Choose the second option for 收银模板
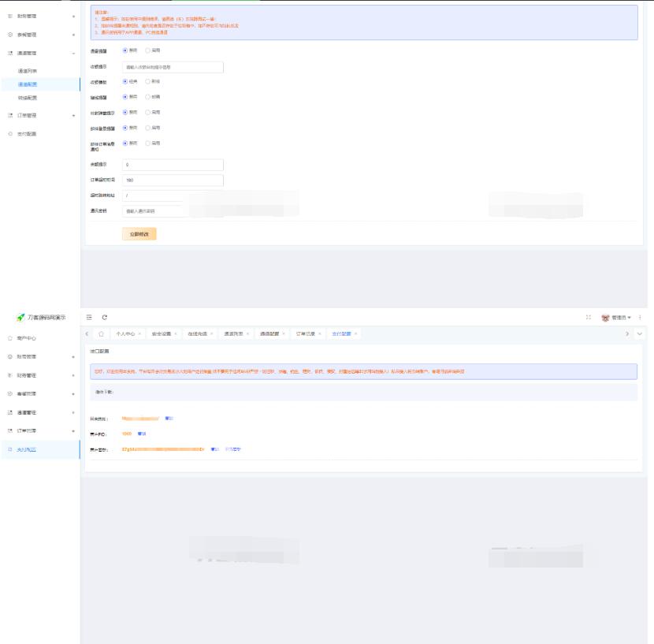The height and width of the screenshot is (644, 654). pyautogui.click(x=149, y=81)
